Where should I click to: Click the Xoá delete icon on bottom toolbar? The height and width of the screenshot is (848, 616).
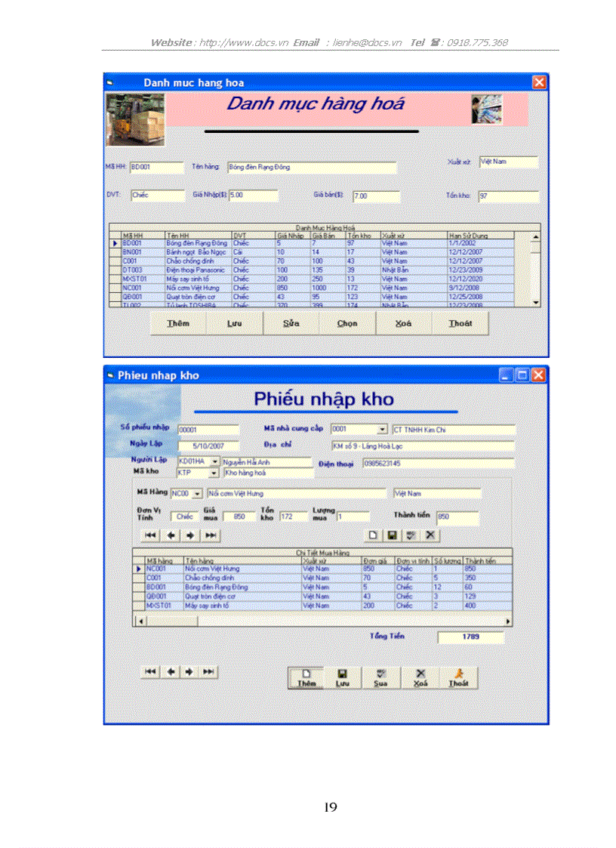point(420,673)
